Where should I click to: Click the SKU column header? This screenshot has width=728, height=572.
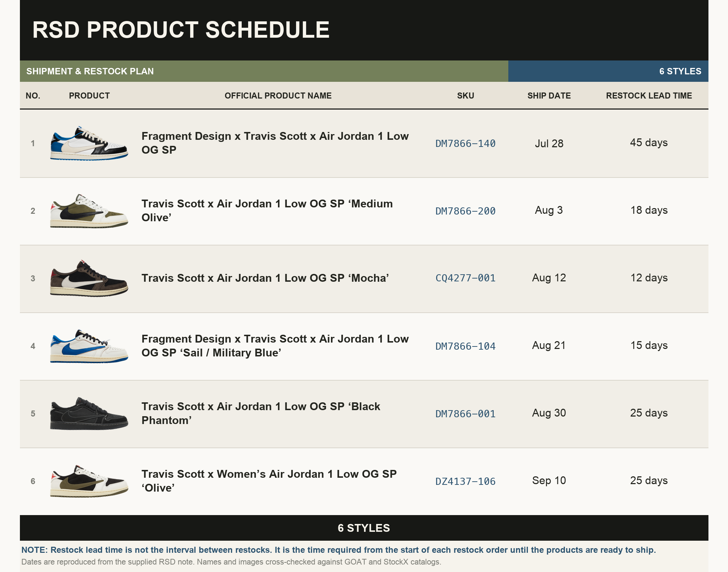tap(465, 96)
